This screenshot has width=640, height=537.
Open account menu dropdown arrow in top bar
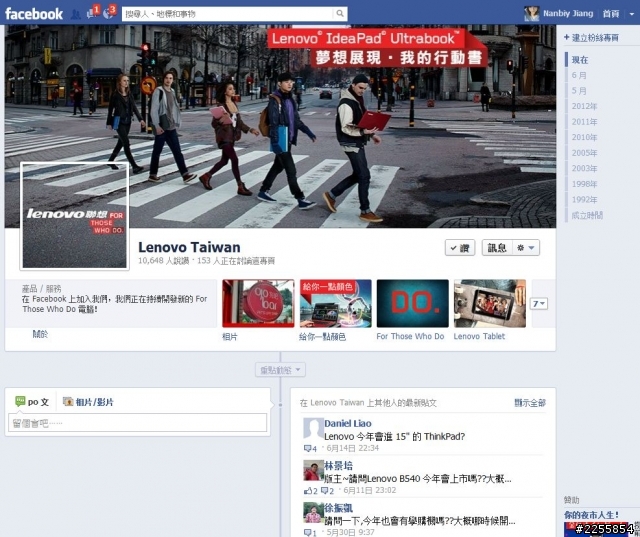pos(632,14)
